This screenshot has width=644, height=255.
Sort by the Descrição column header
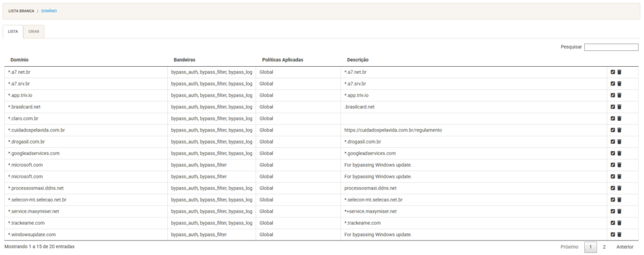[358, 60]
